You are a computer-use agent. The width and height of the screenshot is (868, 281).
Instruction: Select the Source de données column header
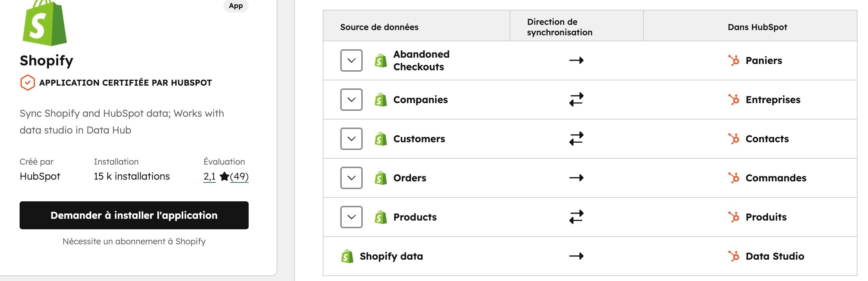click(379, 27)
